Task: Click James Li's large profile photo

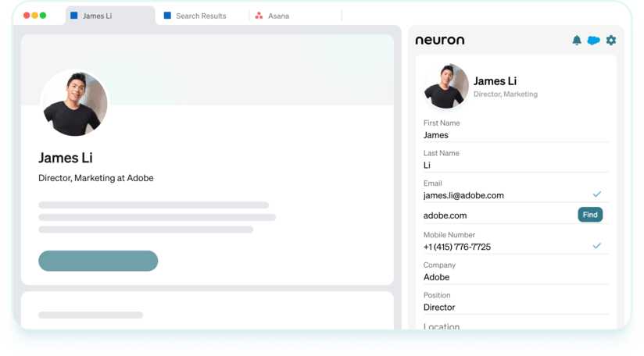Action: coord(74,103)
